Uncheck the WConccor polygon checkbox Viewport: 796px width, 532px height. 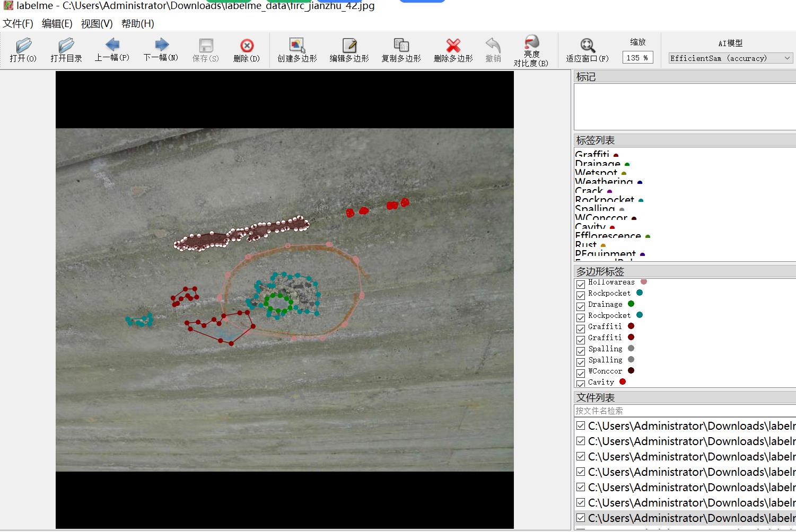coord(581,373)
